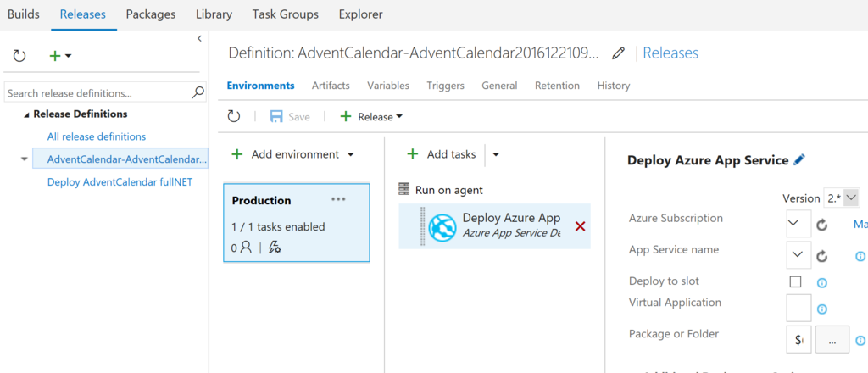Enable the Deploy to slot checkbox
The width and height of the screenshot is (868, 373).
[x=795, y=282]
